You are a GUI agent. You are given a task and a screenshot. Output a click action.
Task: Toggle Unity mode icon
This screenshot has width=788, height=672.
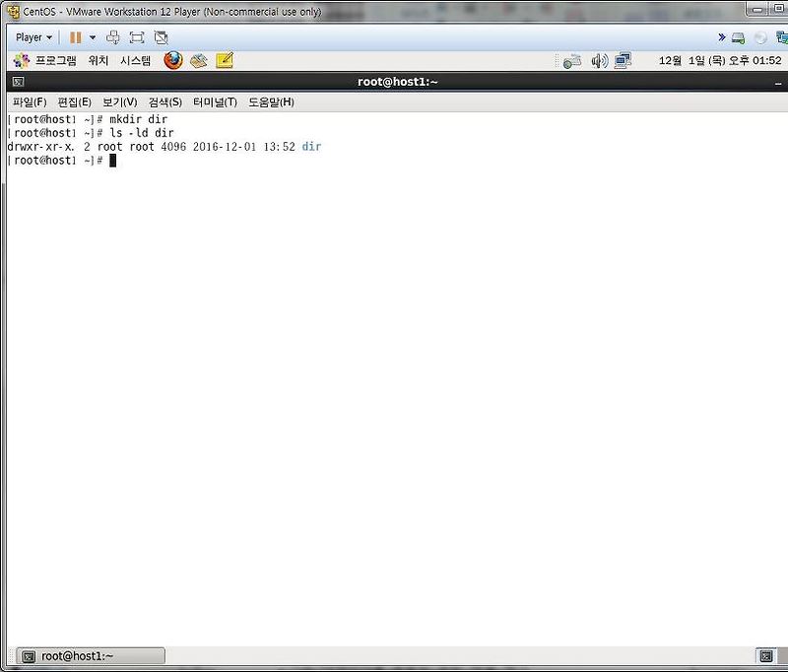161,37
